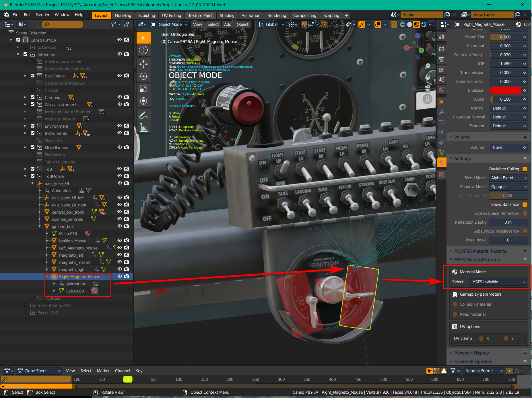Viewport: 532px width, 398px height.
Task: Enable Collision material checkbox
Action: (x=455, y=305)
